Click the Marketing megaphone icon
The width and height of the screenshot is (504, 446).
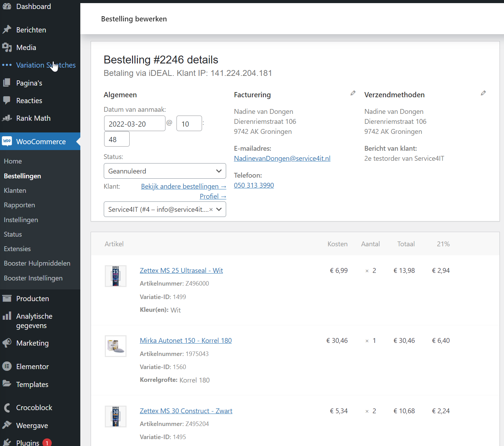[7, 343]
